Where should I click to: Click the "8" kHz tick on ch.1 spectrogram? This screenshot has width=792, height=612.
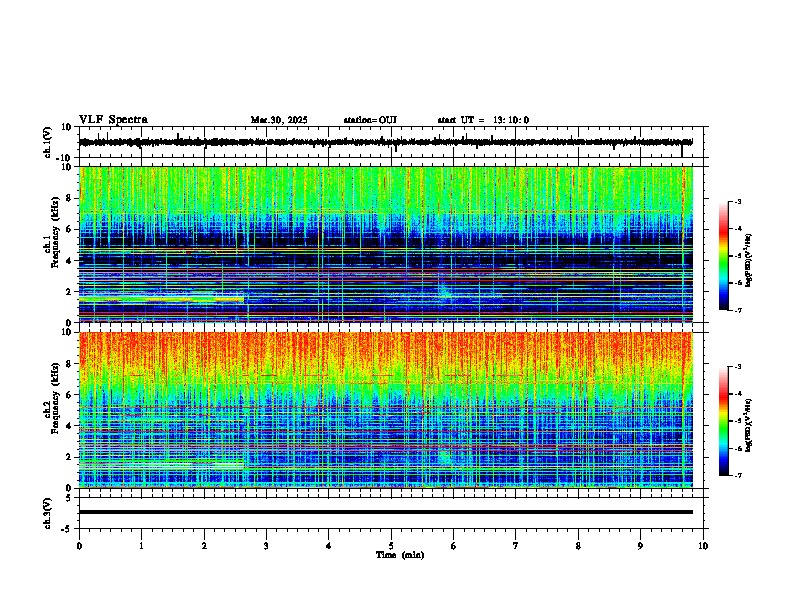(70, 198)
